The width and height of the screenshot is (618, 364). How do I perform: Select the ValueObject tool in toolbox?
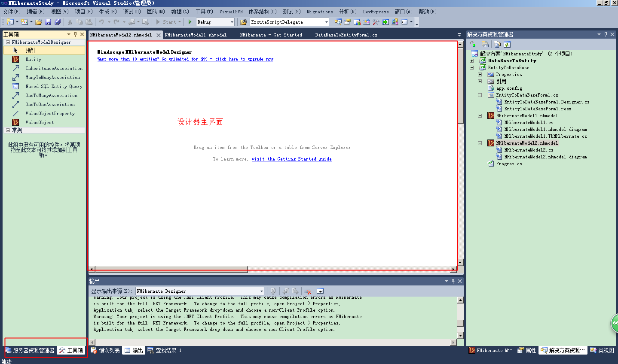44,122
